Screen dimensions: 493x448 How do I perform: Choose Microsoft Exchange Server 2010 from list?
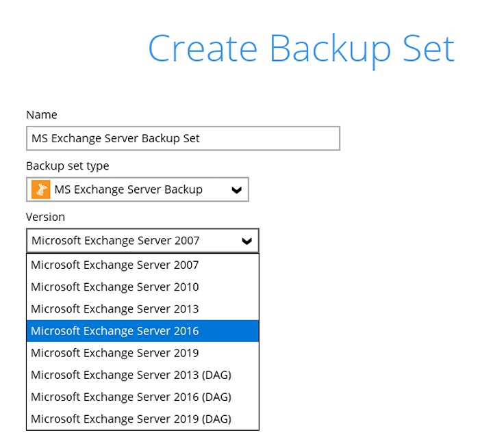(x=115, y=287)
